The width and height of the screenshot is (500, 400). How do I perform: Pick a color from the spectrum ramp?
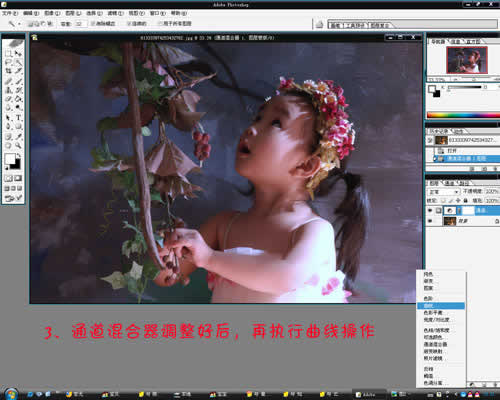coord(463,115)
